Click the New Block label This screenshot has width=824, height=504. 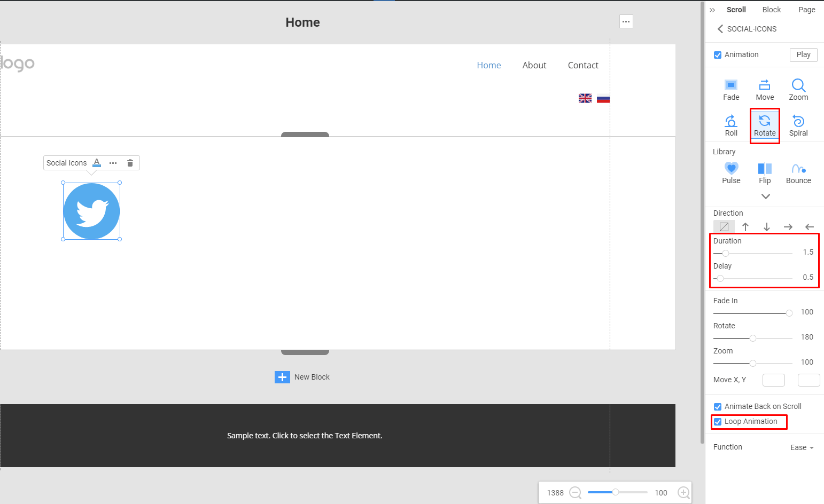point(312,377)
